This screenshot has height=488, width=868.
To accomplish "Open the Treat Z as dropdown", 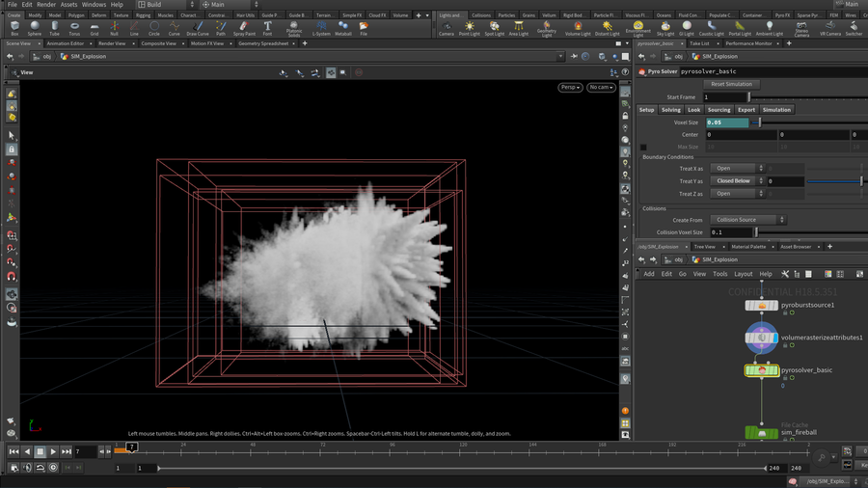I will [737, 194].
